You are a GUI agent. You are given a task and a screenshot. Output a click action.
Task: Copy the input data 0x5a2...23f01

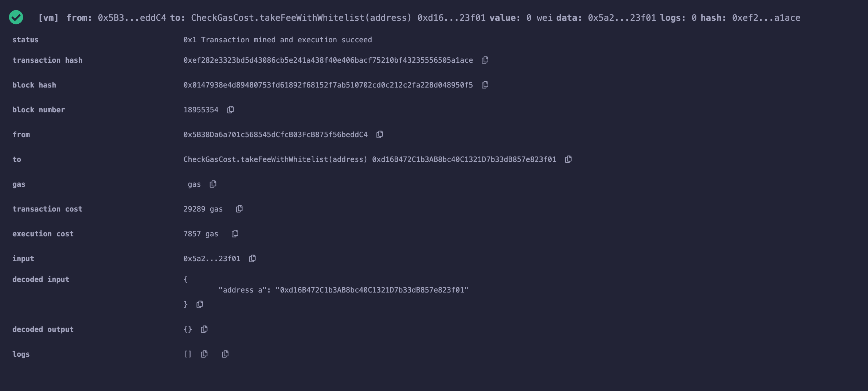click(x=252, y=259)
